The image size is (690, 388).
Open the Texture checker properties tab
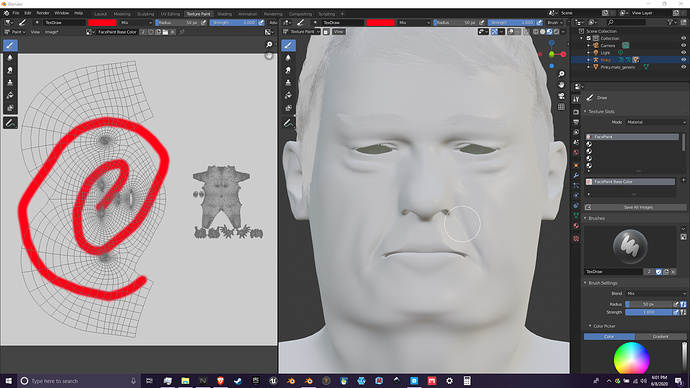click(576, 238)
